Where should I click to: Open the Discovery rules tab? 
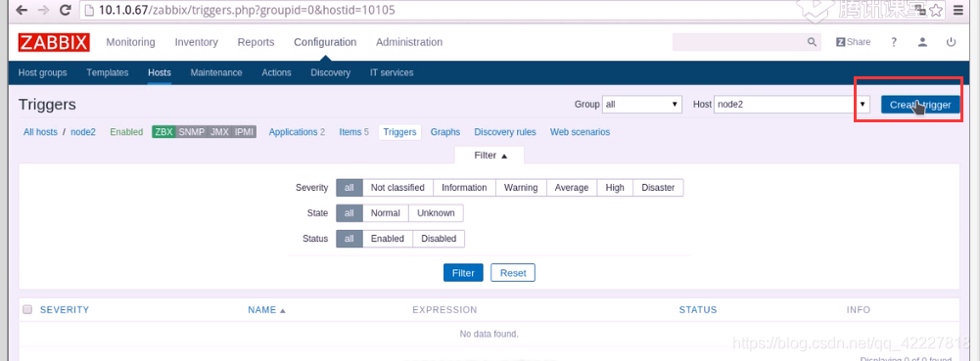click(x=505, y=132)
